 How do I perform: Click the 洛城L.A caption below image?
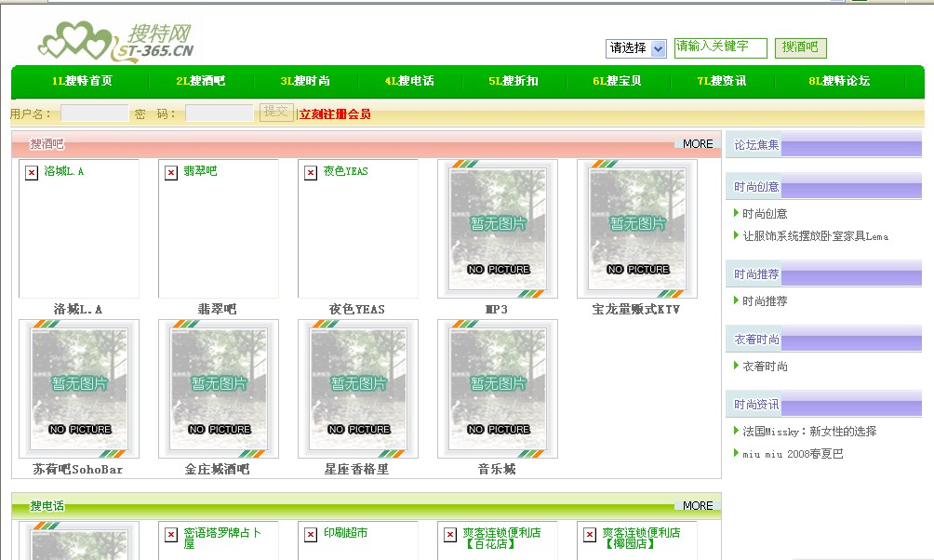pyautogui.click(x=78, y=309)
